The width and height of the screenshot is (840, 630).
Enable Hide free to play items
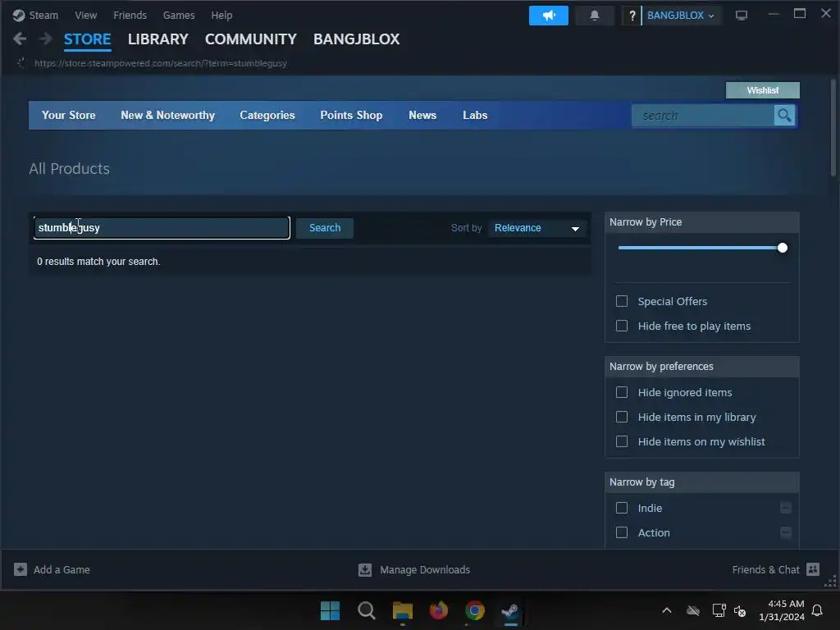[x=622, y=326]
